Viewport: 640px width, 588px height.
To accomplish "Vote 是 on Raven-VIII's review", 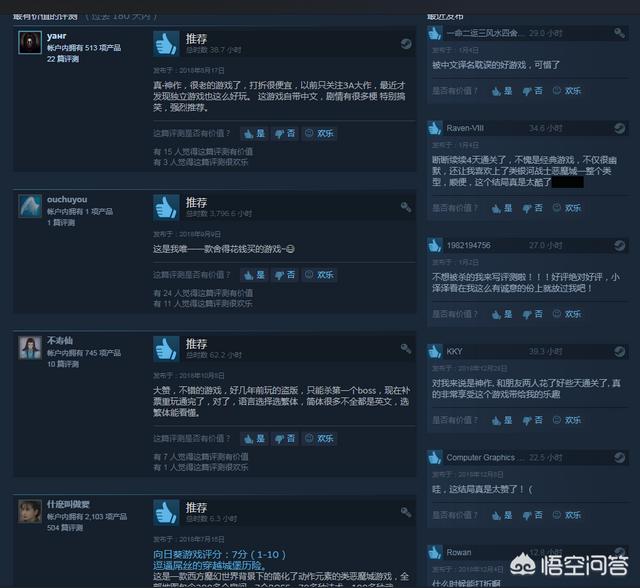I will [x=502, y=208].
